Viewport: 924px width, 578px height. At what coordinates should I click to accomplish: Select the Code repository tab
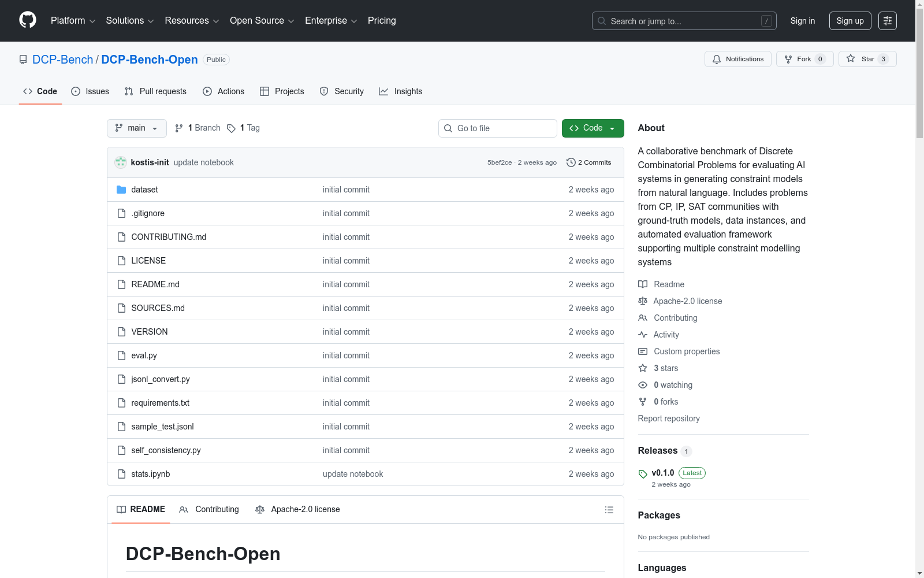point(40,91)
